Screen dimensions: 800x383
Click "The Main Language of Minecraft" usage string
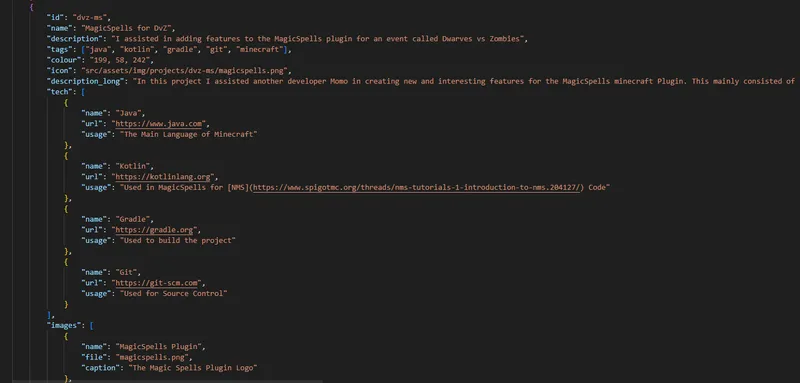pyautogui.click(x=189, y=135)
